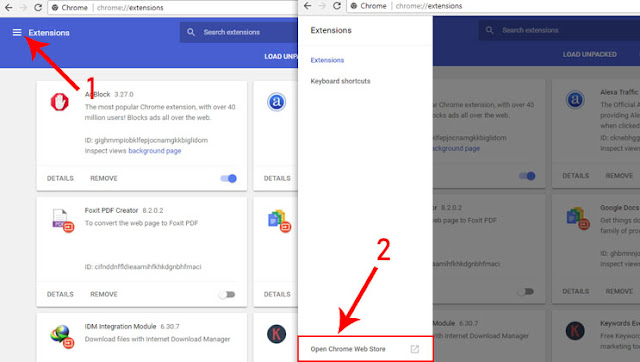Click the Alexa icon in the left window

tap(276, 102)
